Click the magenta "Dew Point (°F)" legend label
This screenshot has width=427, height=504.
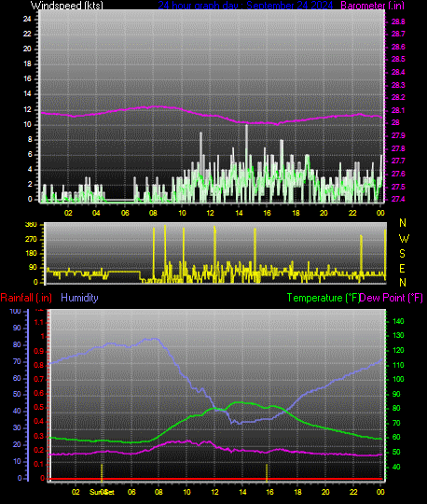coord(391,298)
